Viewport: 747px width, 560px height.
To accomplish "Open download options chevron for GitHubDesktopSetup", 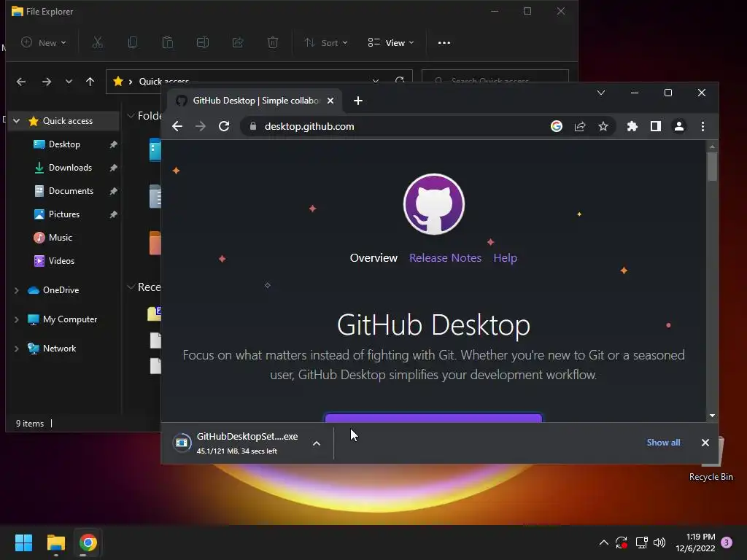I will pos(317,443).
